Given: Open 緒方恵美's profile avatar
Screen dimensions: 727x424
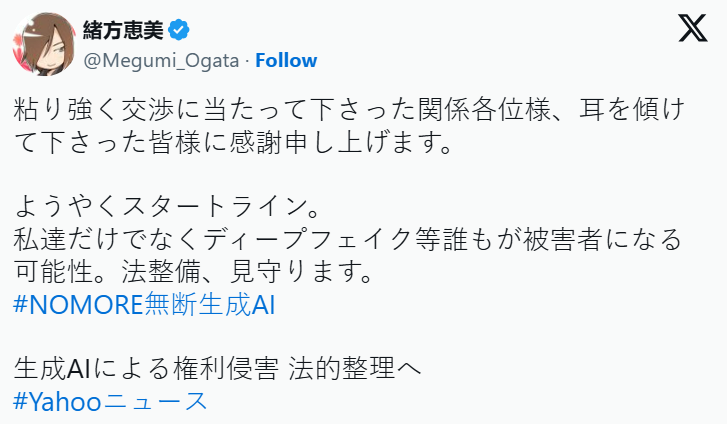Looking at the screenshot, I should (44, 44).
